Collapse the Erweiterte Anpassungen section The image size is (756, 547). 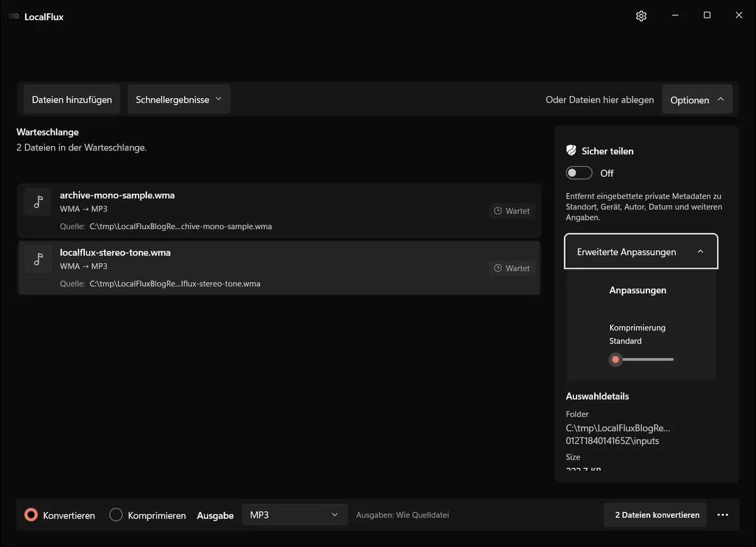641,252
